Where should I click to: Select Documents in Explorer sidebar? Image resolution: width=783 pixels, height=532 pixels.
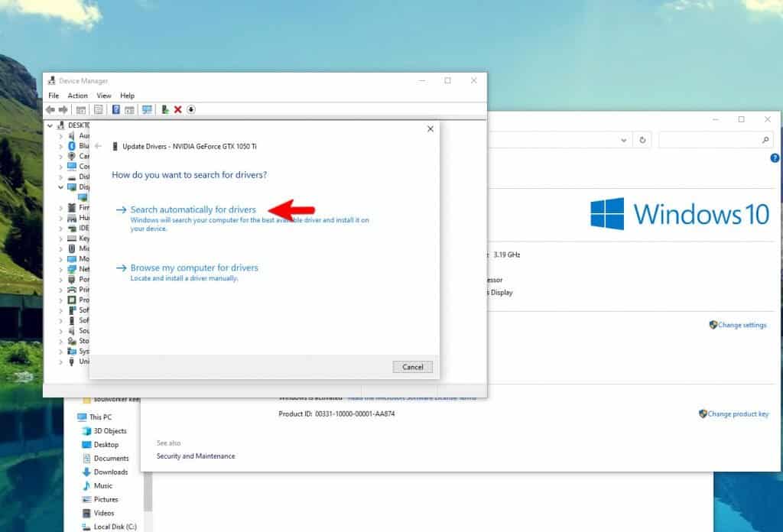coord(111,458)
